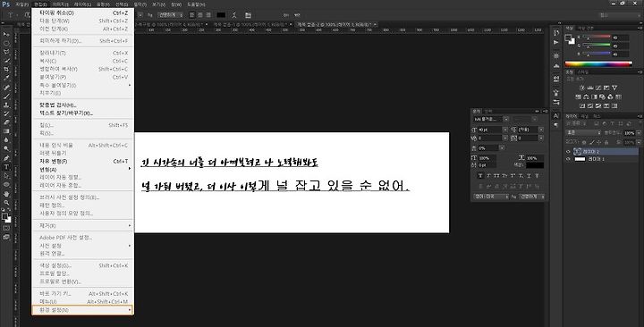Click the font size field showing 40 pt
This screenshot has height=327, width=644.
490,130
